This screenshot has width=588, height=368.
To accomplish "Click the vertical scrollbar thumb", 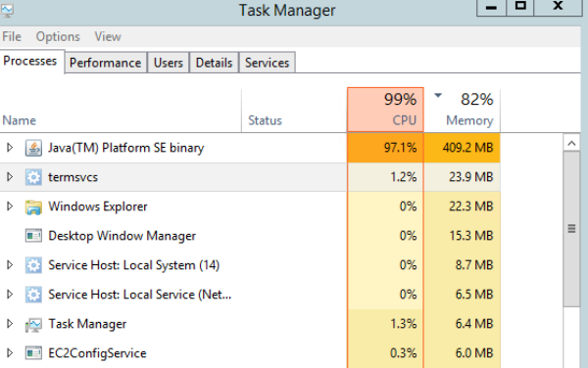I will (x=571, y=229).
